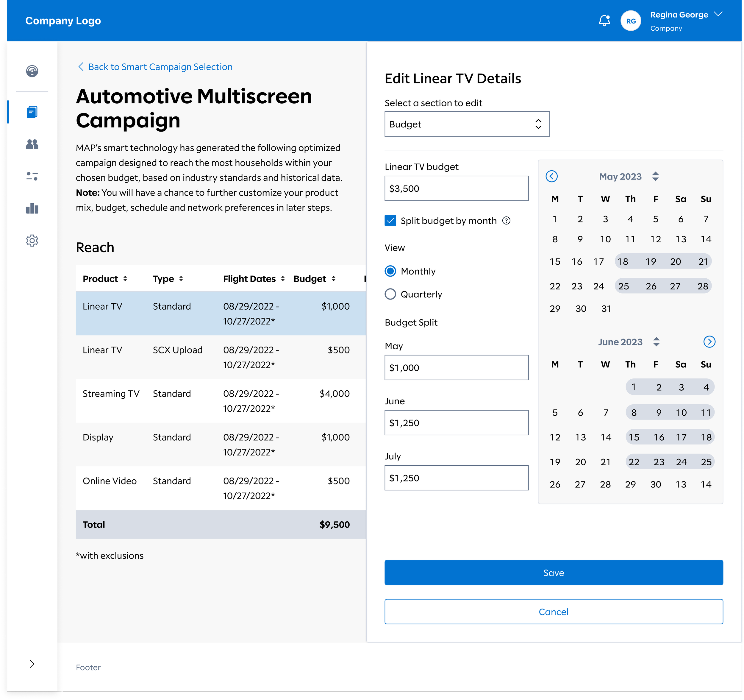
Task: Pick May 10 in the calendar
Action: [605, 239]
